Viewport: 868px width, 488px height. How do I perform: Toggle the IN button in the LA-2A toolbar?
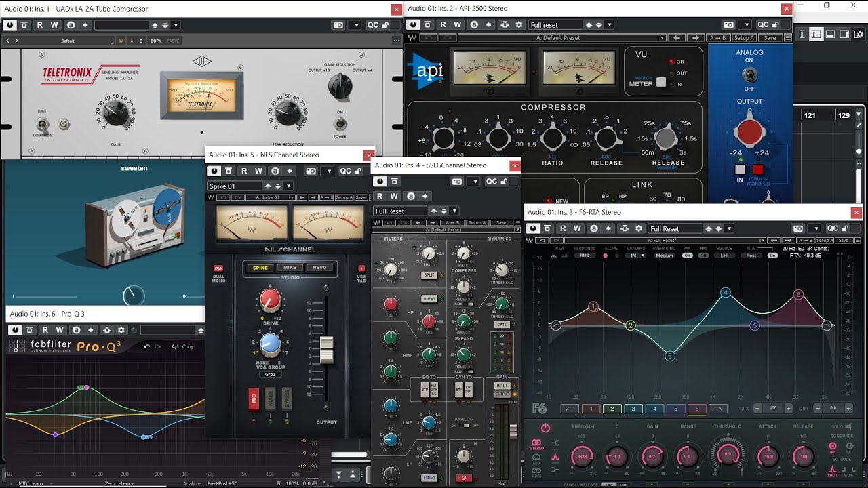(121, 41)
